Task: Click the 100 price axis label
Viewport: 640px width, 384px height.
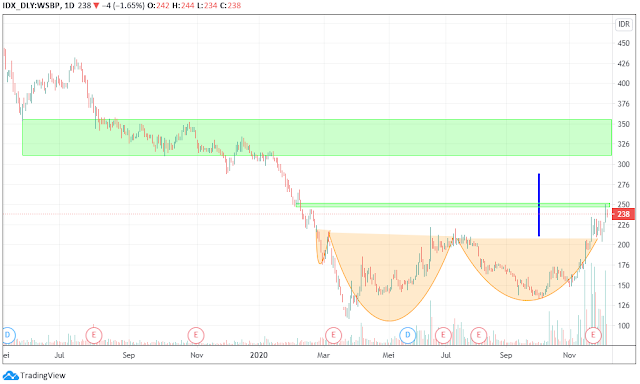Action: [623, 326]
